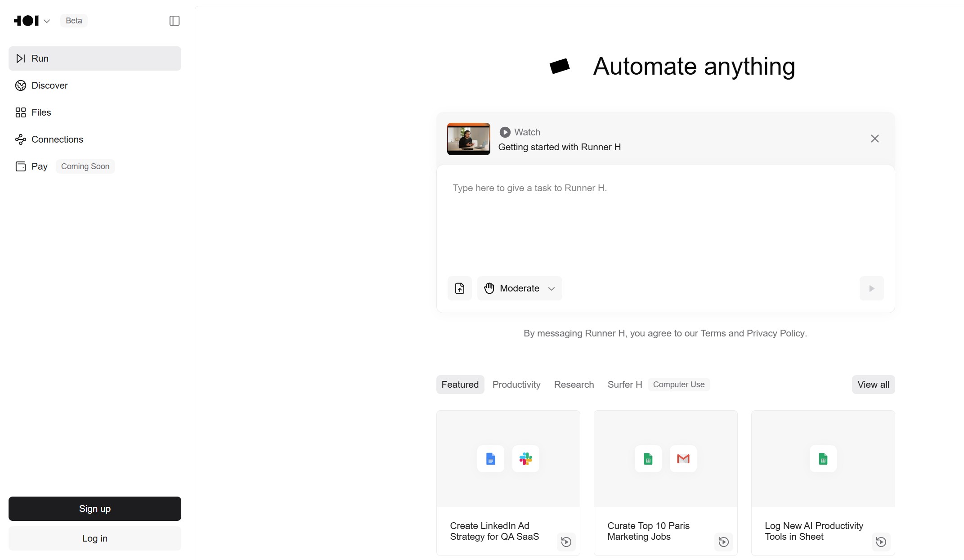Screen dimensions: 964x560
Task: Click the Coming Soon badge
Action: click(85, 166)
